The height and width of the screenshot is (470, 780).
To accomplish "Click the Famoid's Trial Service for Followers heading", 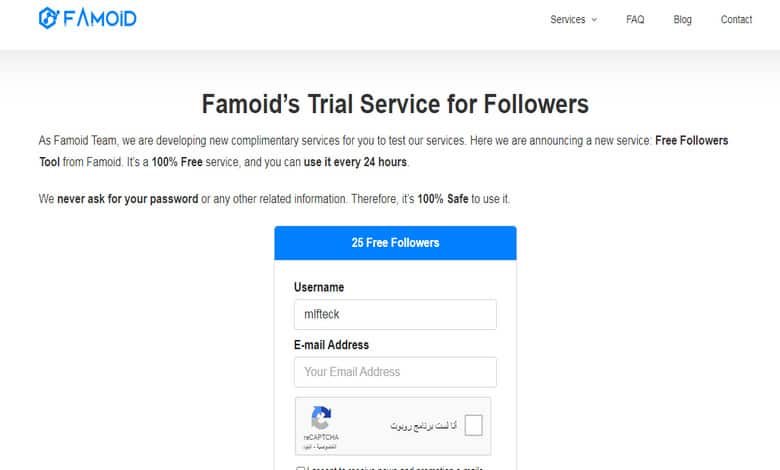I will pyautogui.click(x=395, y=103).
